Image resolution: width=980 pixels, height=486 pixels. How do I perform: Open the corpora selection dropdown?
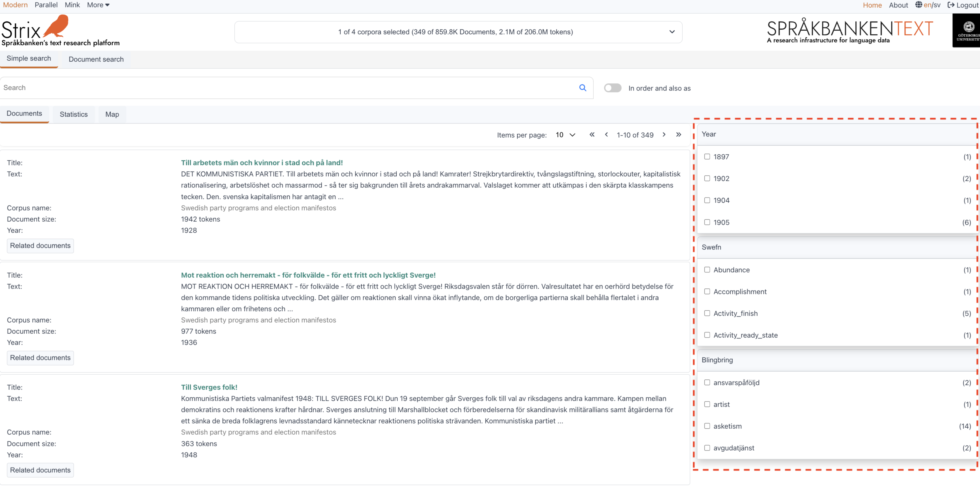pos(458,32)
